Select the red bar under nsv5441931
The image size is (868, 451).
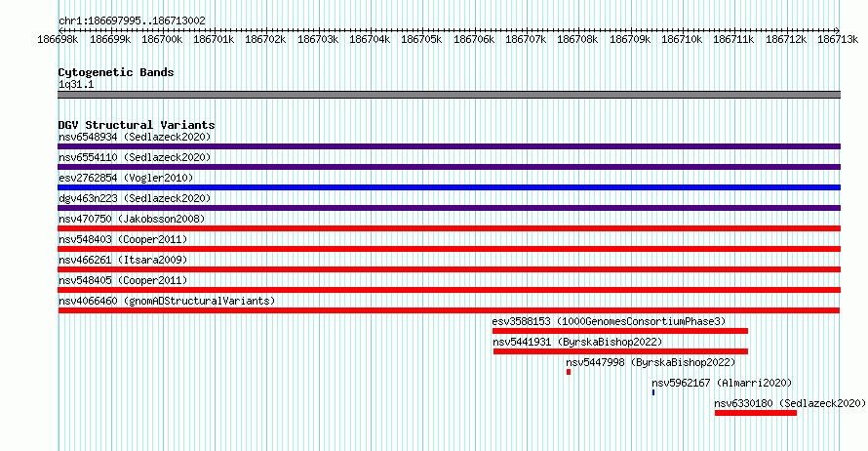tap(620, 351)
